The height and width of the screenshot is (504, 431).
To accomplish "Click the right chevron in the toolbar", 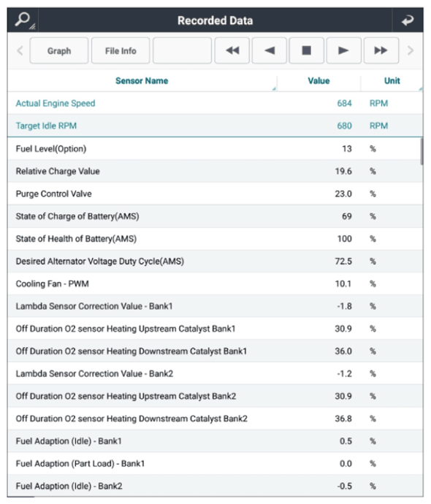I will (x=411, y=50).
